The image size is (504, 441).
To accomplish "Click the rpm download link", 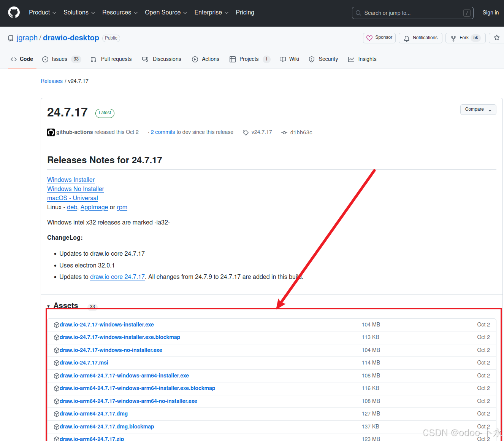I will [x=122, y=207].
